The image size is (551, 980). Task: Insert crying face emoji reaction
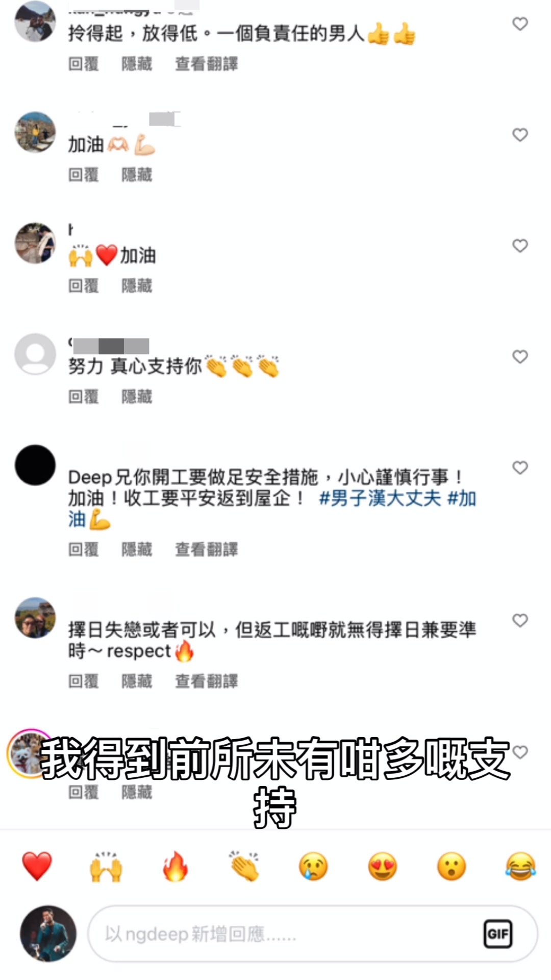pos(313,866)
